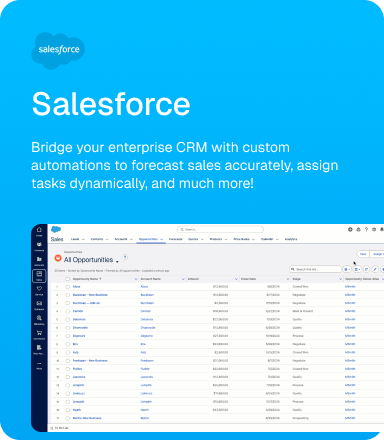Open Commerce cart icon in the sidebar
The height and width of the screenshot is (440, 384).
39,334
